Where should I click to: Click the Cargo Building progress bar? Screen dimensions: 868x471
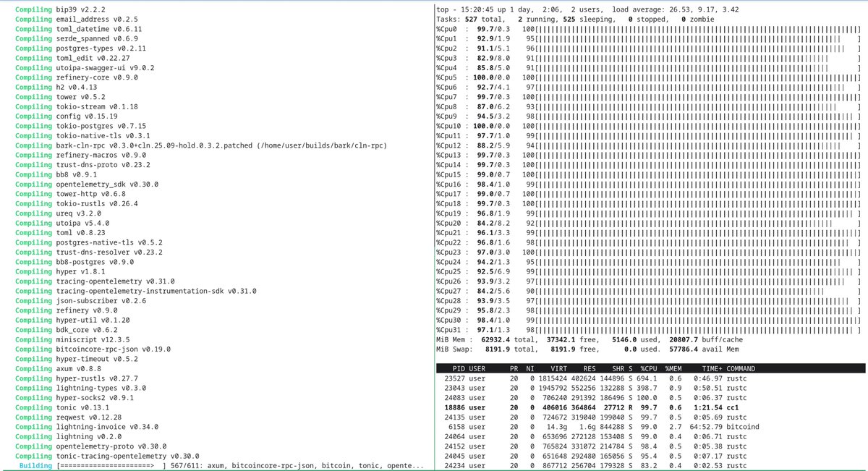[109, 467]
